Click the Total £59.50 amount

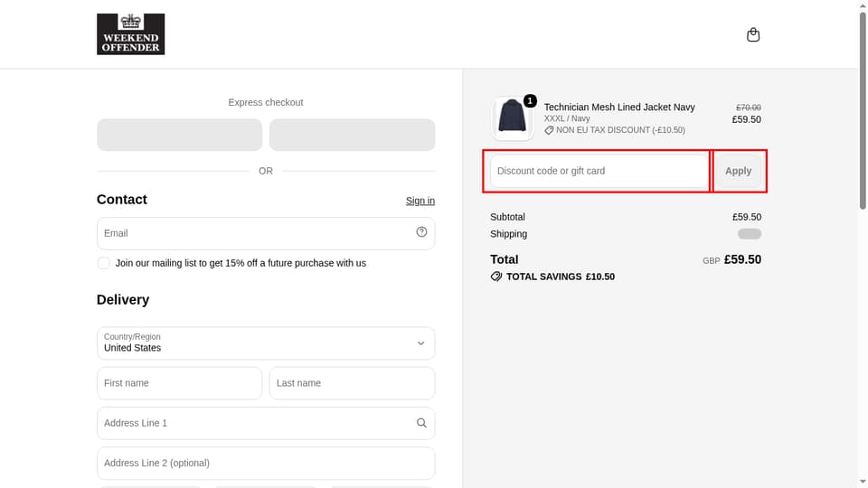click(742, 259)
